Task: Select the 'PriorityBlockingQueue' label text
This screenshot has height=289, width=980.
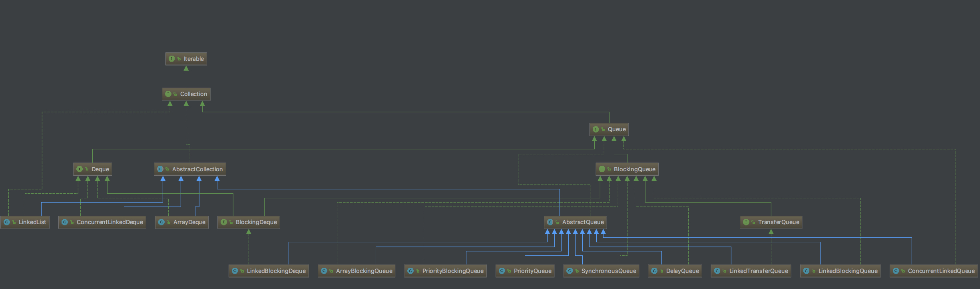Action: pos(453,271)
